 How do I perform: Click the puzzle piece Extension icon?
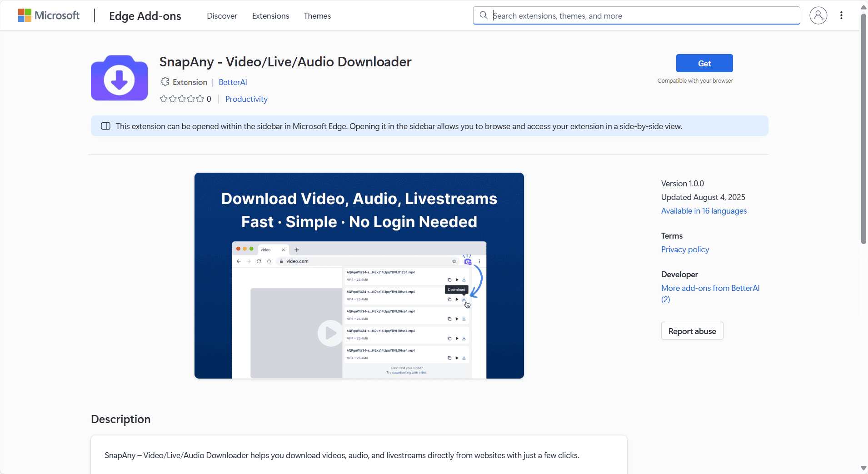[x=165, y=82]
